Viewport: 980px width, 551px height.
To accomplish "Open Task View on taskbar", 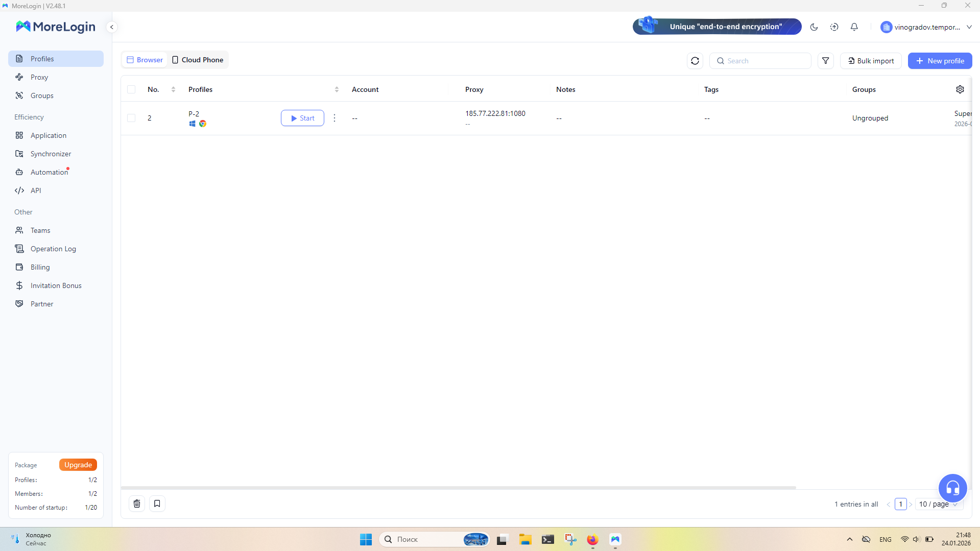I will (503, 539).
